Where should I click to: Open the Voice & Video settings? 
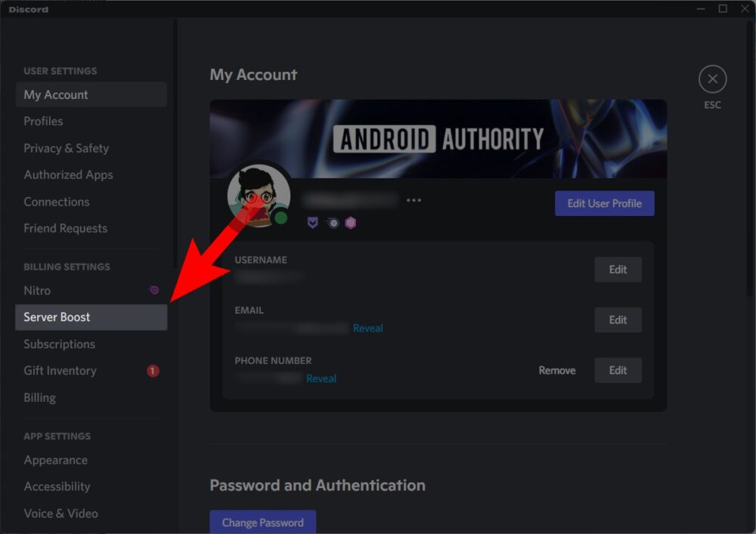[60, 513]
